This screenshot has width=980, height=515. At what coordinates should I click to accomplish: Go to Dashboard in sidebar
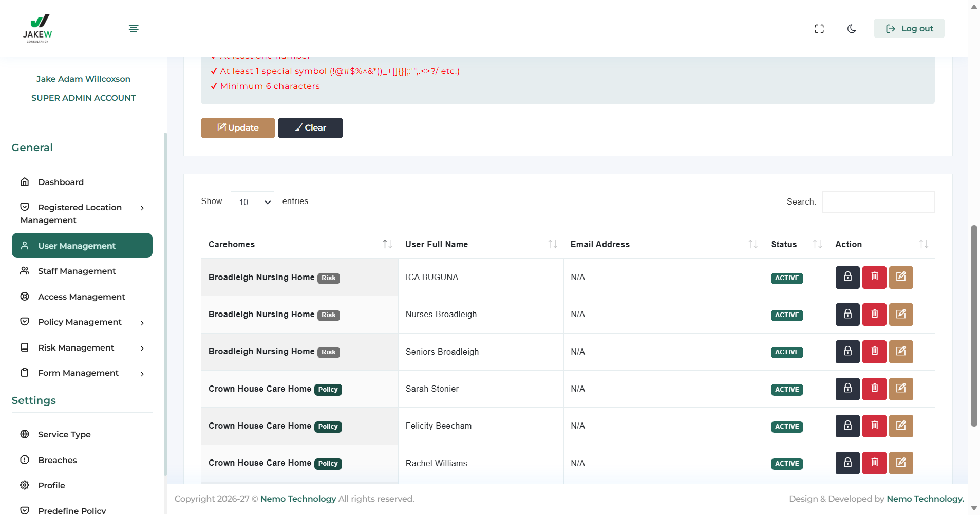coord(61,182)
